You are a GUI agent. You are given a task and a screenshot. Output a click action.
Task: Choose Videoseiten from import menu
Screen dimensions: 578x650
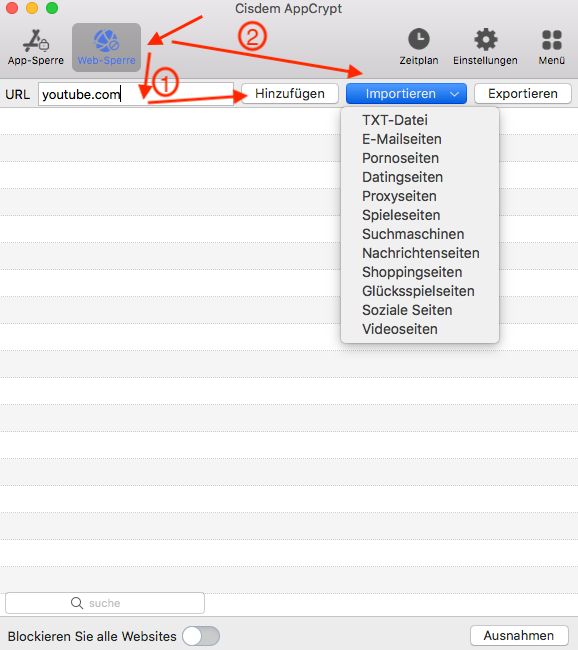(x=400, y=330)
